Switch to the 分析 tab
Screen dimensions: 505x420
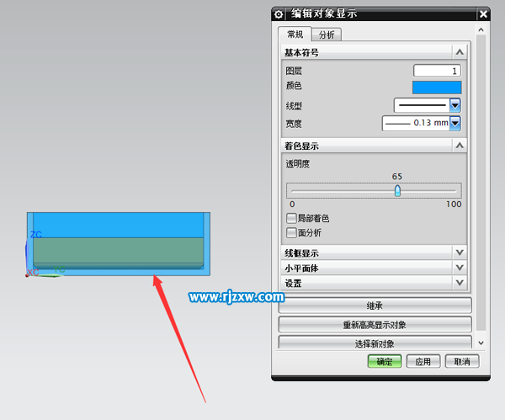click(327, 35)
